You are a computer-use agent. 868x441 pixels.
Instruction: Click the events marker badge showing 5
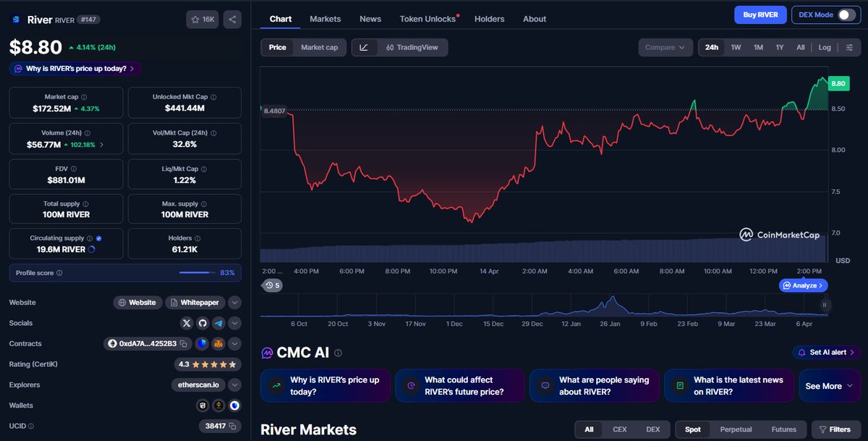click(x=273, y=285)
